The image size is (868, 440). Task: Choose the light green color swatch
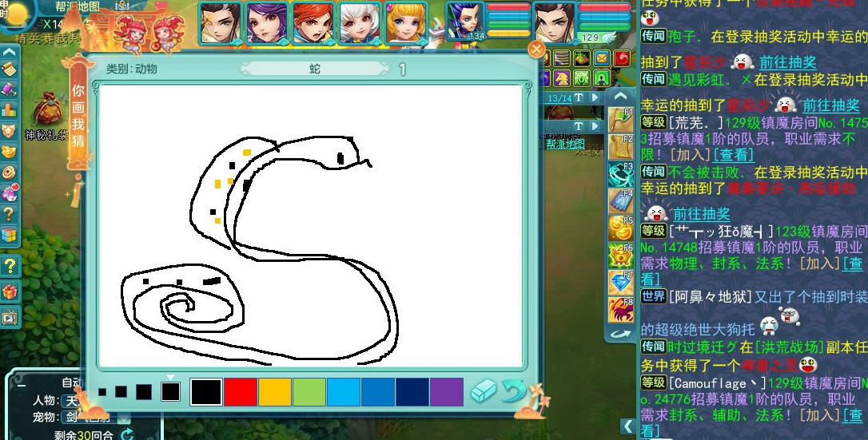pos(309,392)
